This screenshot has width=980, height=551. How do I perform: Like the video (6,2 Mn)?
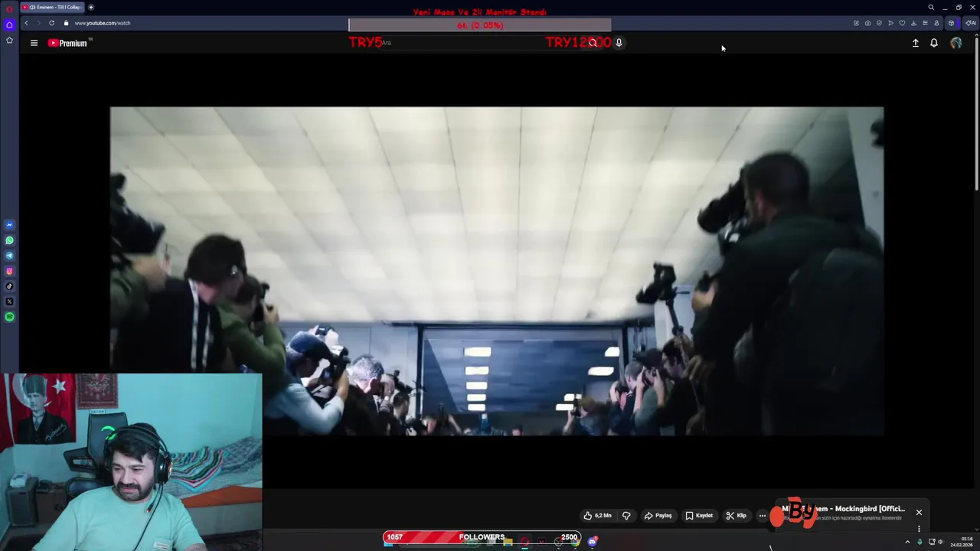tap(598, 516)
